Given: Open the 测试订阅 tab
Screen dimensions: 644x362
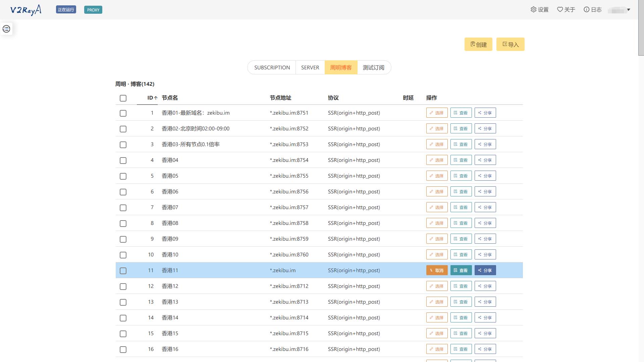Looking at the screenshot, I should tap(374, 67).
